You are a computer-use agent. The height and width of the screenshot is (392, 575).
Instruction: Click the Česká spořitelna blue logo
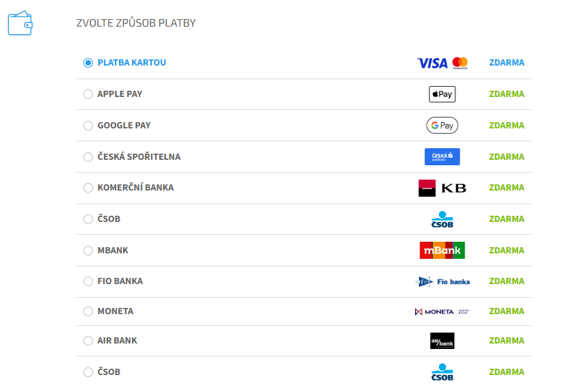click(442, 156)
